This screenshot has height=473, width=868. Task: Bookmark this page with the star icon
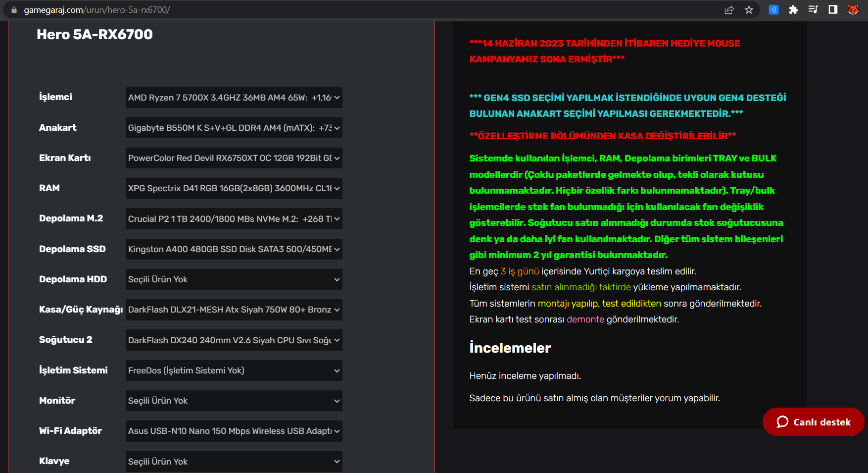(x=749, y=10)
